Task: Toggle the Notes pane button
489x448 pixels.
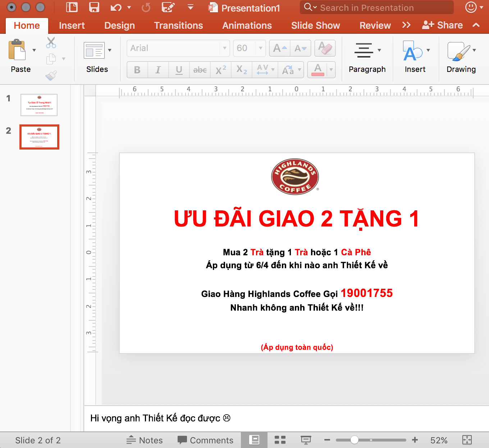Action: (145, 440)
